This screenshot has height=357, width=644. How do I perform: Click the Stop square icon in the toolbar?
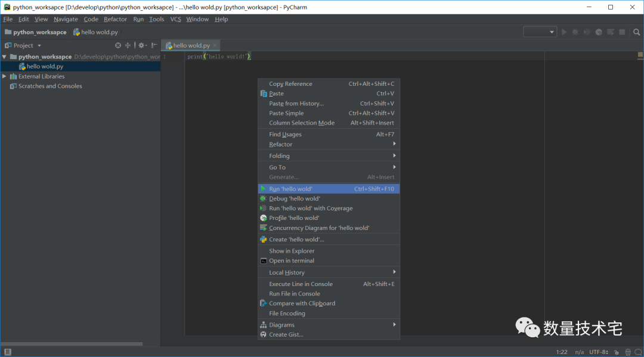point(622,32)
